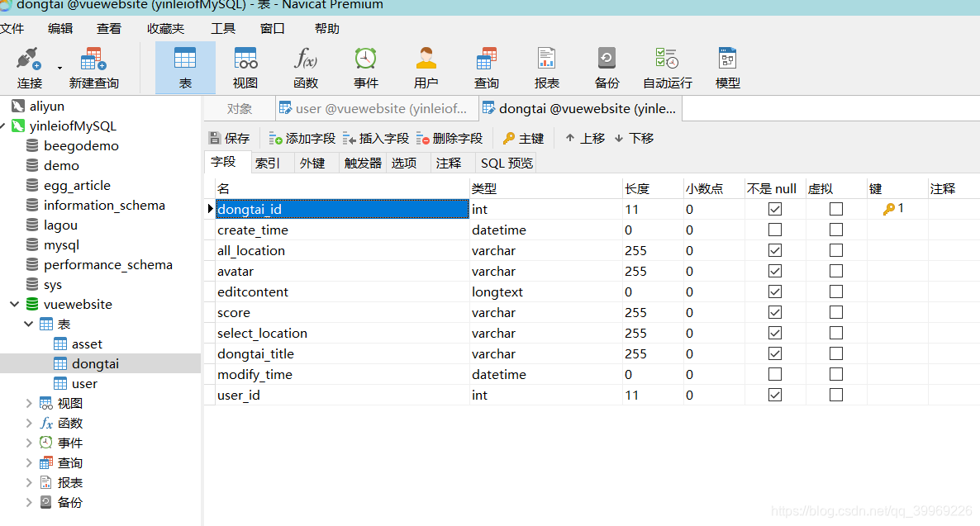Check the 虚拟 box for avatar field
This screenshot has width=980, height=526.
click(x=835, y=271)
